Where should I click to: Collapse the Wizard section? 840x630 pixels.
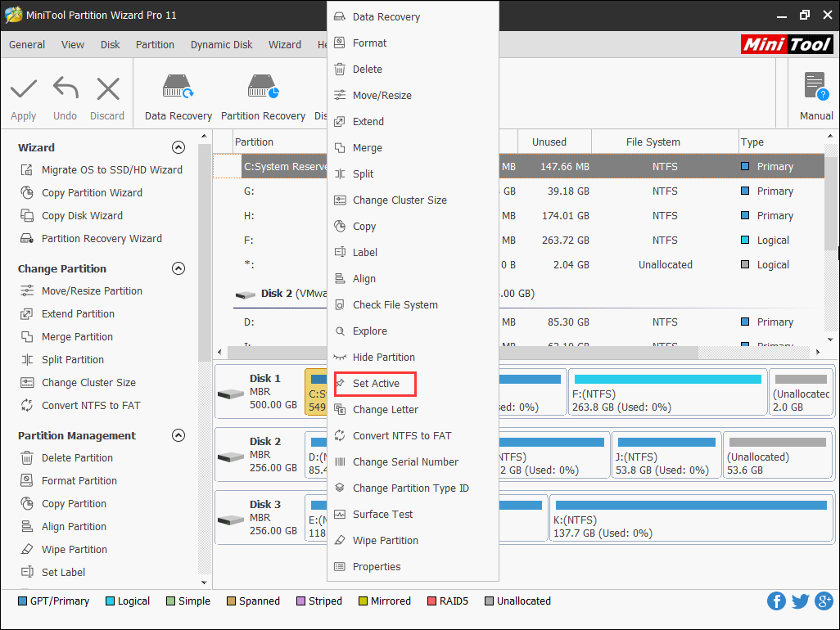pos(178,147)
